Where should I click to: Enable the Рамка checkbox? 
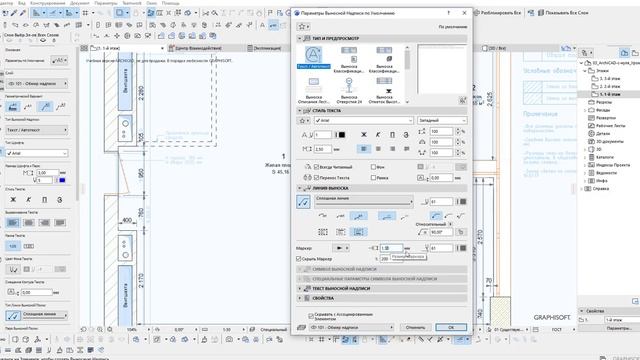373,178
